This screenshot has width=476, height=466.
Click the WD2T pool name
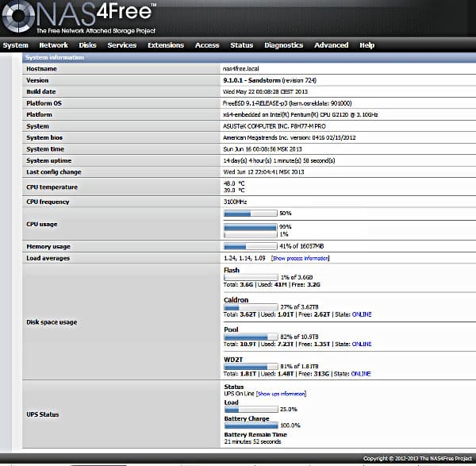(233, 360)
